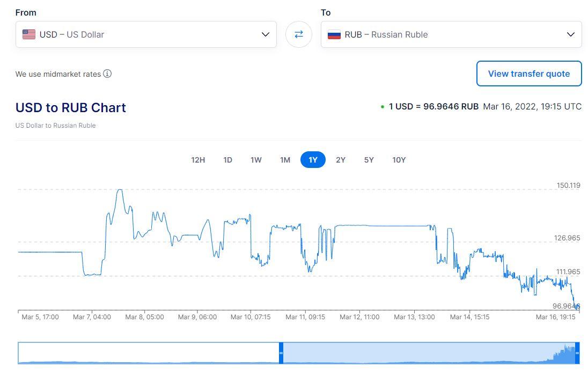588x374 pixels.
Task: Expand the From currency dropdown arrow
Action: (x=265, y=34)
